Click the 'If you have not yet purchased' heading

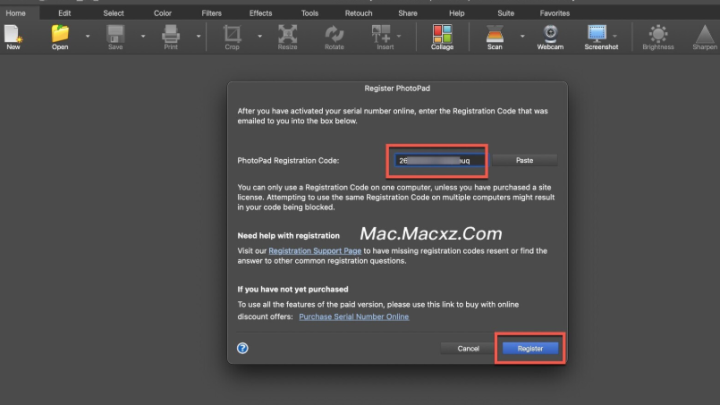[292, 289]
